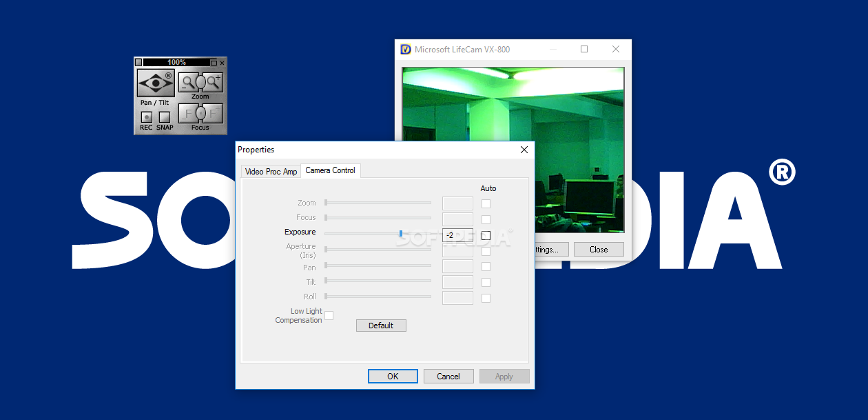Click the focus minus F button
This screenshot has width=868, height=420.
[187, 112]
